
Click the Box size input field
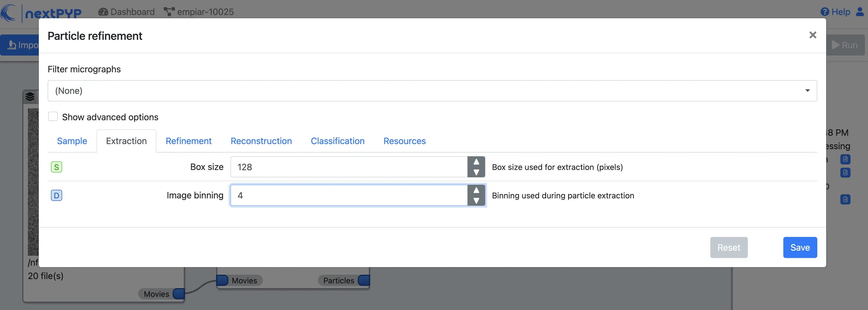click(x=349, y=167)
